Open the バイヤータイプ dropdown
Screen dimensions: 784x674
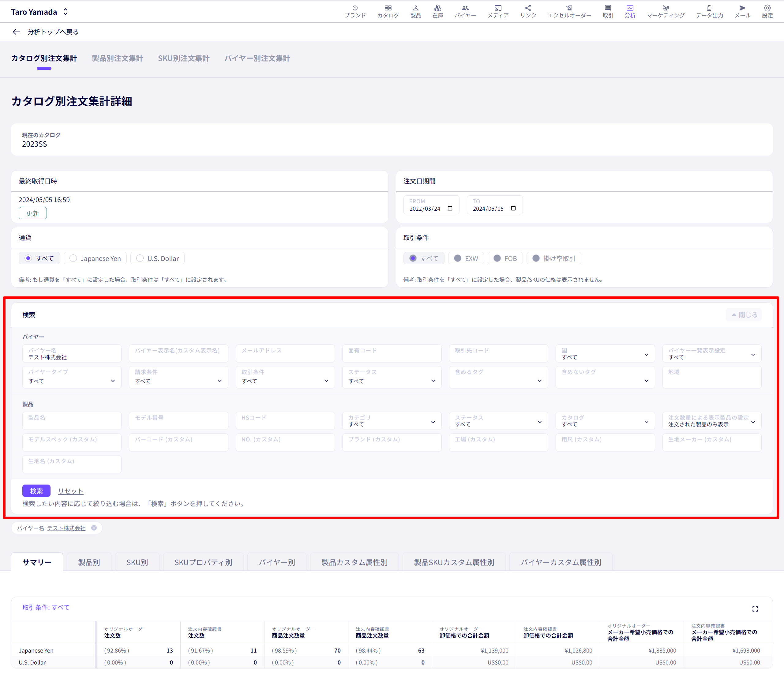[72, 377]
